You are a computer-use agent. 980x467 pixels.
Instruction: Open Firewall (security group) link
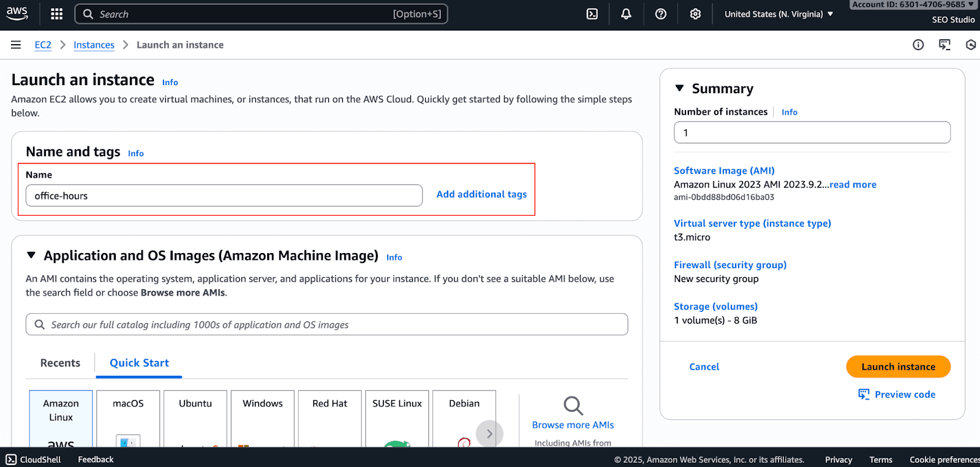730,265
